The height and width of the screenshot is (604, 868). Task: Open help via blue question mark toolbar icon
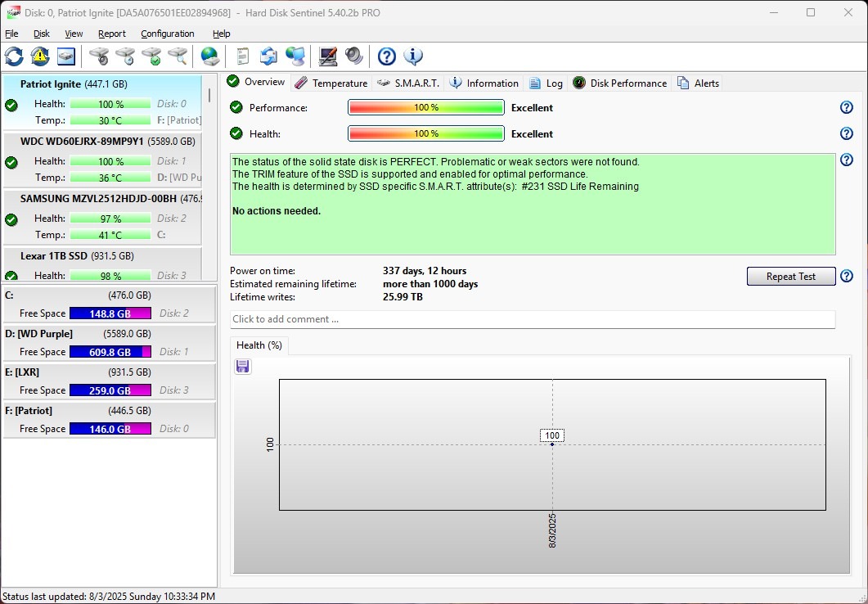(386, 56)
